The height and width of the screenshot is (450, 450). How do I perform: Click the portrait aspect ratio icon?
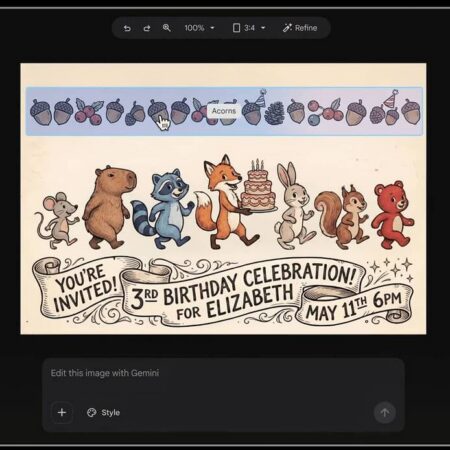click(236, 28)
